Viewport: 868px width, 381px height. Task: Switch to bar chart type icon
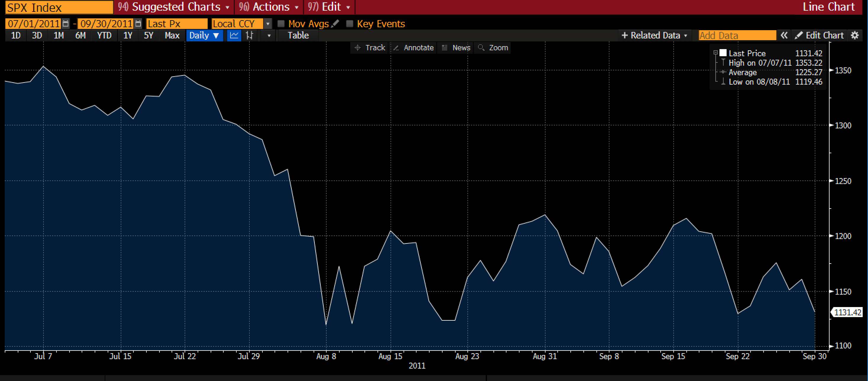[250, 35]
